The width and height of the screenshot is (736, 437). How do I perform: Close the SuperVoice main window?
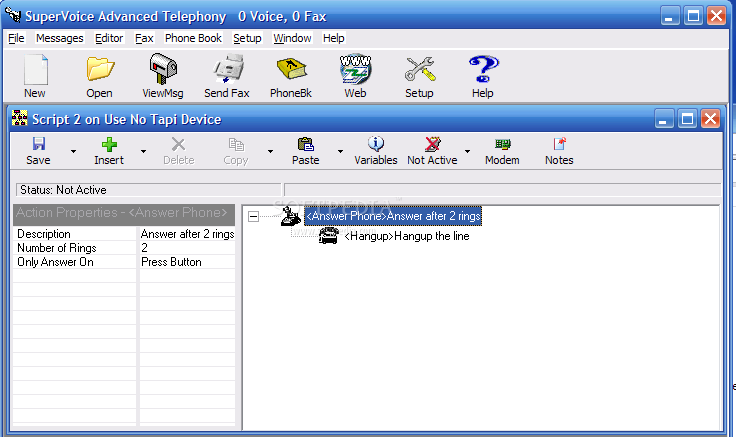[717, 15]
